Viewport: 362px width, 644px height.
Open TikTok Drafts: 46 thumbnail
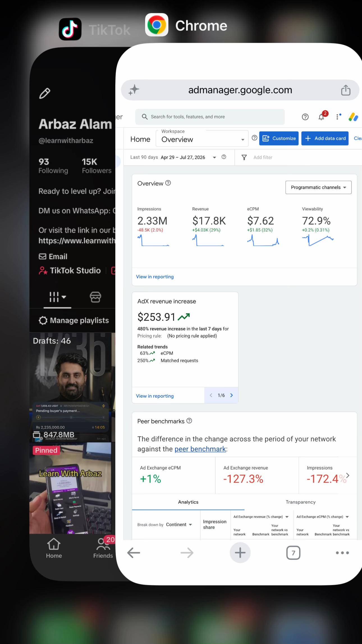point(70,387)
